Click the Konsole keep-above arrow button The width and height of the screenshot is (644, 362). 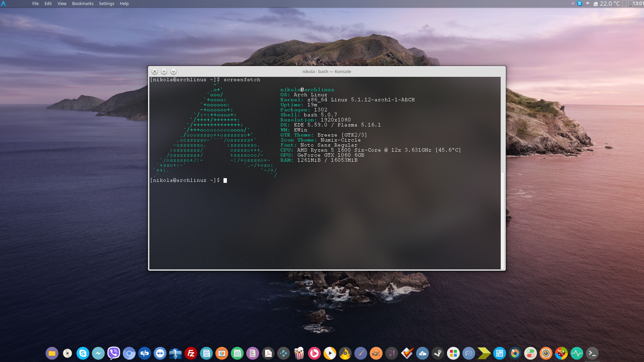click(x=164, y=71)
